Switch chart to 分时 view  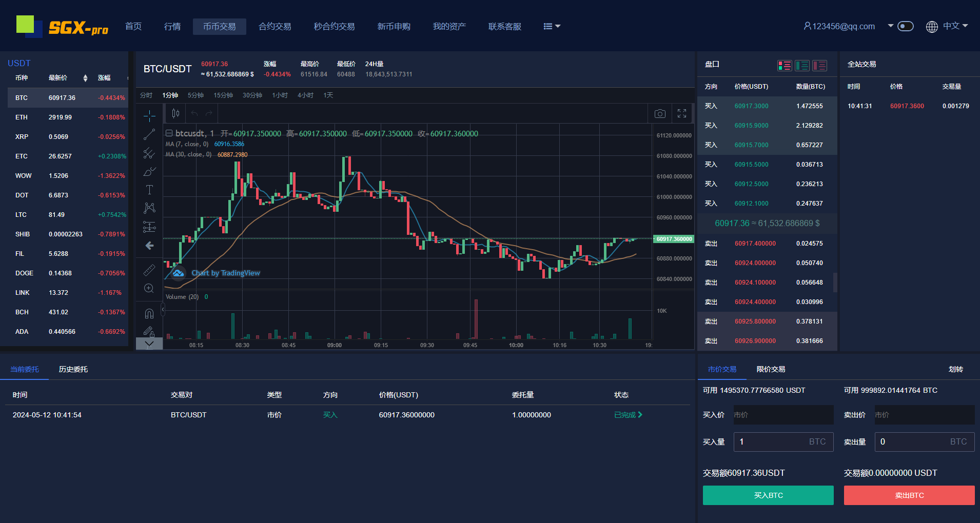146,95
